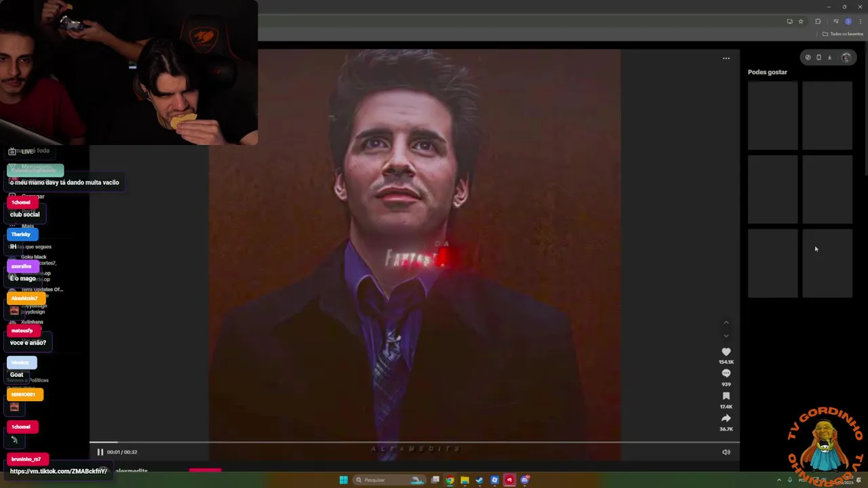Select first Podes gostar thumbnail
The image size is (868, 488).
click(773, 116)
